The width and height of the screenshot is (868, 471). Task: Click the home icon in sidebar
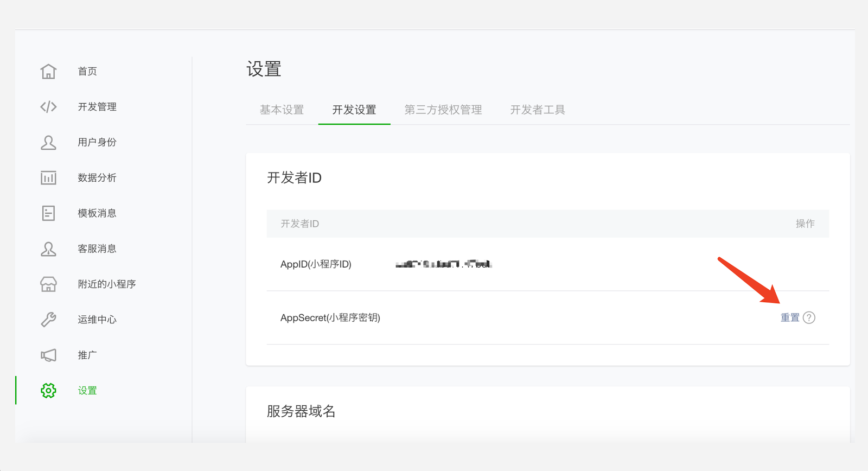point(48,72)
